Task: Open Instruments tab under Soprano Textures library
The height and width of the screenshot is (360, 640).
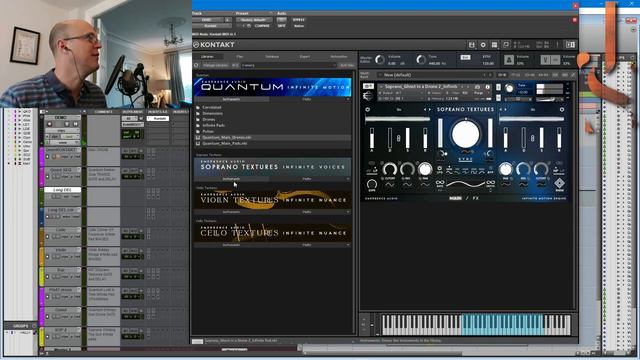Action: click(231, 179)
